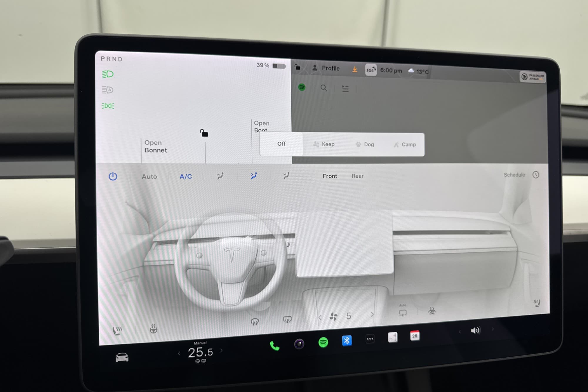Open the driver Profile menu
The width and height of the screenshot is (588, 392).
[x=326, y=68]
